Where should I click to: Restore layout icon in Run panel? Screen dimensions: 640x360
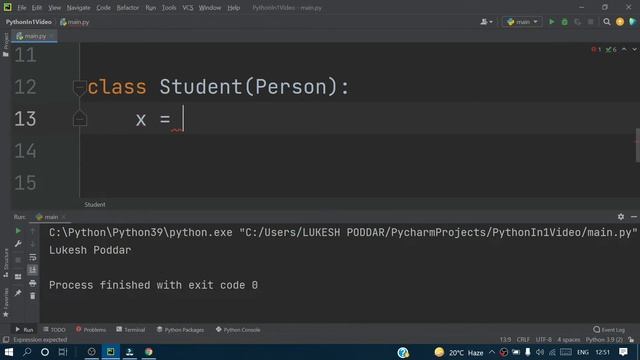(x=18, y=276)
